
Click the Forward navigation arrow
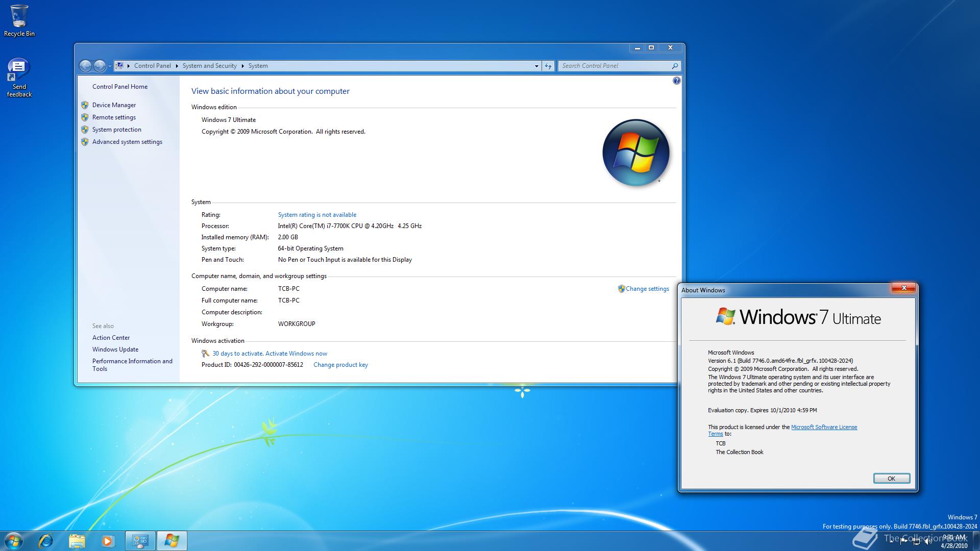coord(100,66)
